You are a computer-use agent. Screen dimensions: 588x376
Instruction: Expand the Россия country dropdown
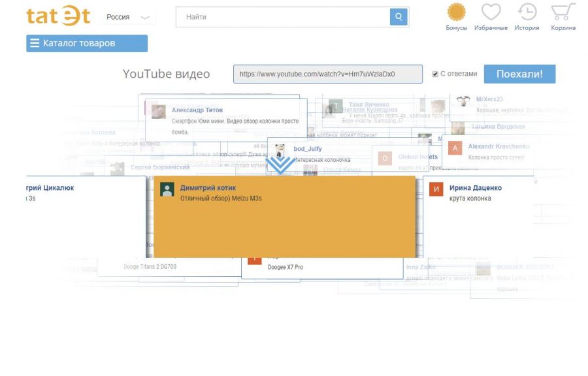click(x=128, y=17)
